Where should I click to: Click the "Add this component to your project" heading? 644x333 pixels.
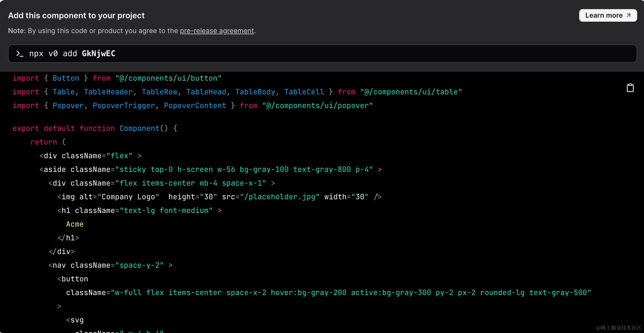76,15
